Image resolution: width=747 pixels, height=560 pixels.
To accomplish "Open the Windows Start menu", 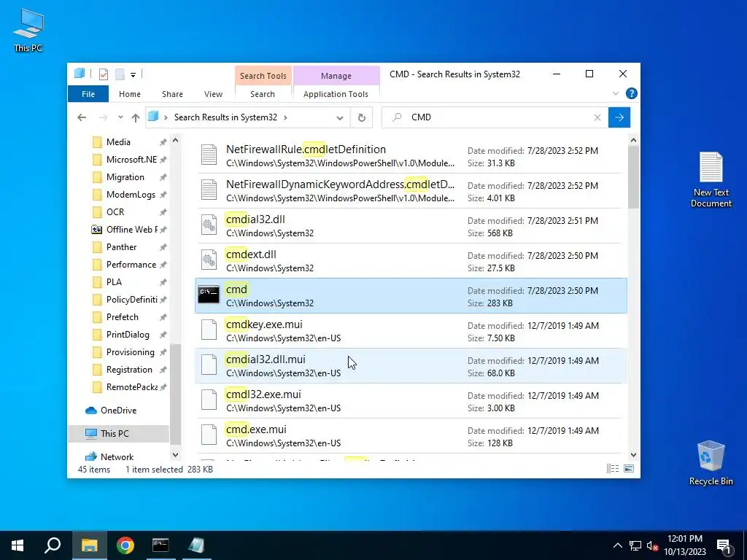I will coord(18,545).
